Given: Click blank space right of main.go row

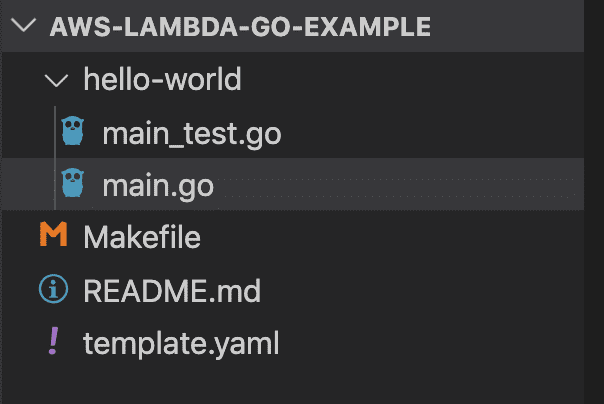Looking at the screenshot, I should point(397,184).
